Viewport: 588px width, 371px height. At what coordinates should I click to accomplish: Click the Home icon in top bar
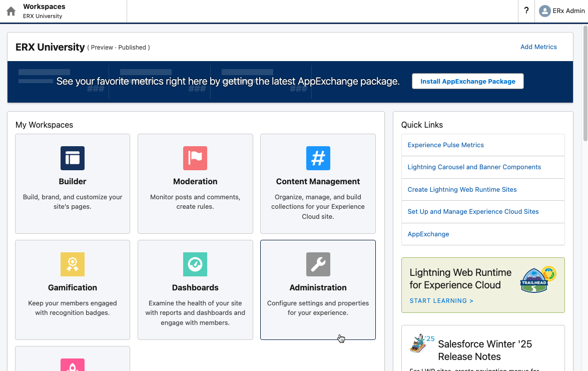pyautogui.click(x=11, y=11)
